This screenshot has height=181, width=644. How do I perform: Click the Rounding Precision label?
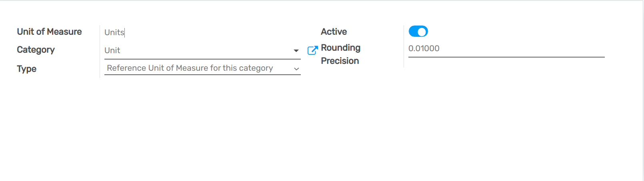(340, 48)
